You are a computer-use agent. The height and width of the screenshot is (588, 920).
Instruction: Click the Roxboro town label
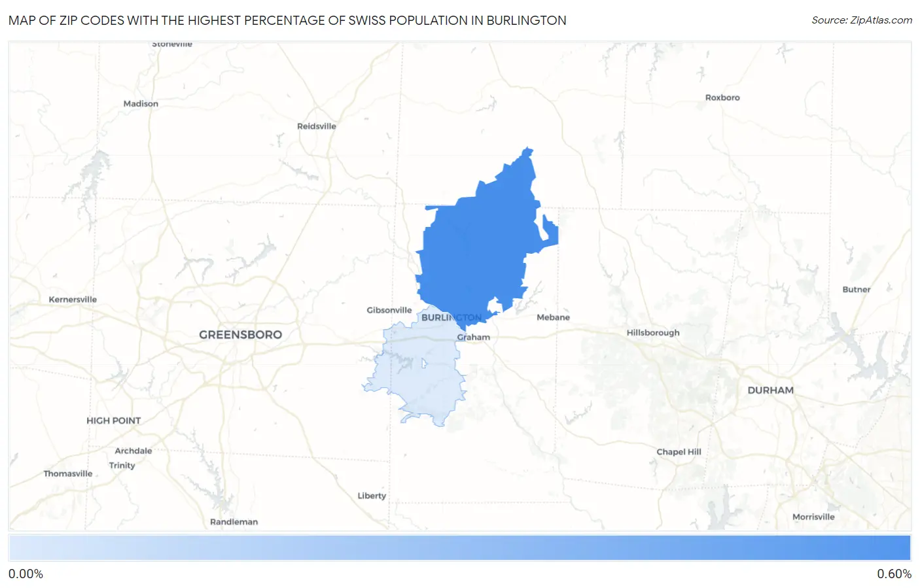click(x=722, y=97)
